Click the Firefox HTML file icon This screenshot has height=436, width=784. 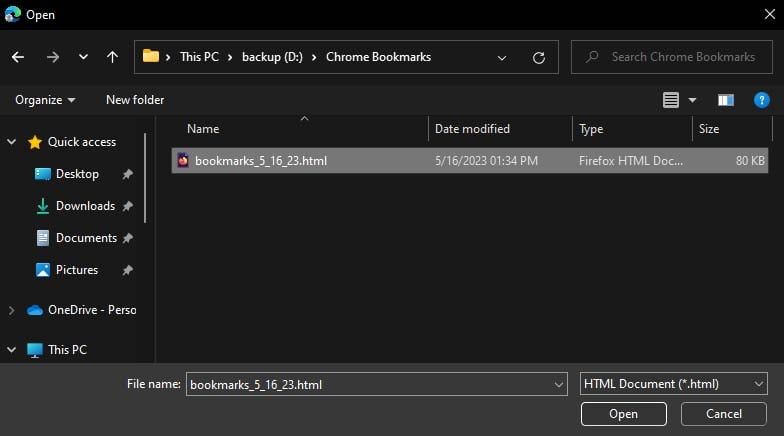coord(183,160)
